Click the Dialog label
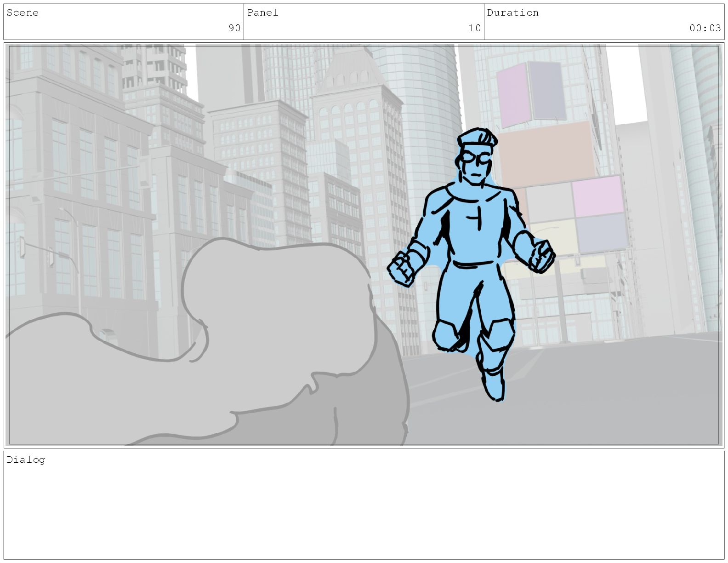The height and width of the screenshot is (563, 728). click(x=26, y=460)
